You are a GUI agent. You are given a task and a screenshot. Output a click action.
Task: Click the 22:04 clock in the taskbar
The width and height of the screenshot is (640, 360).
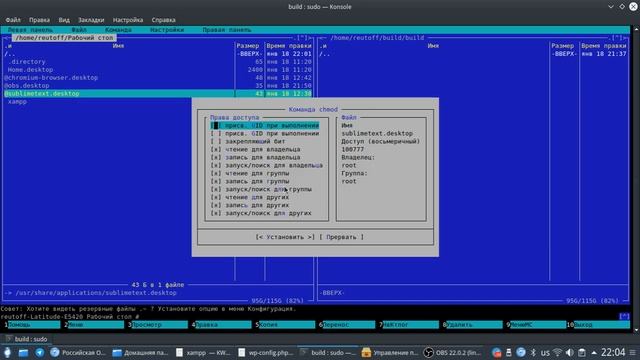coord(613,352)
